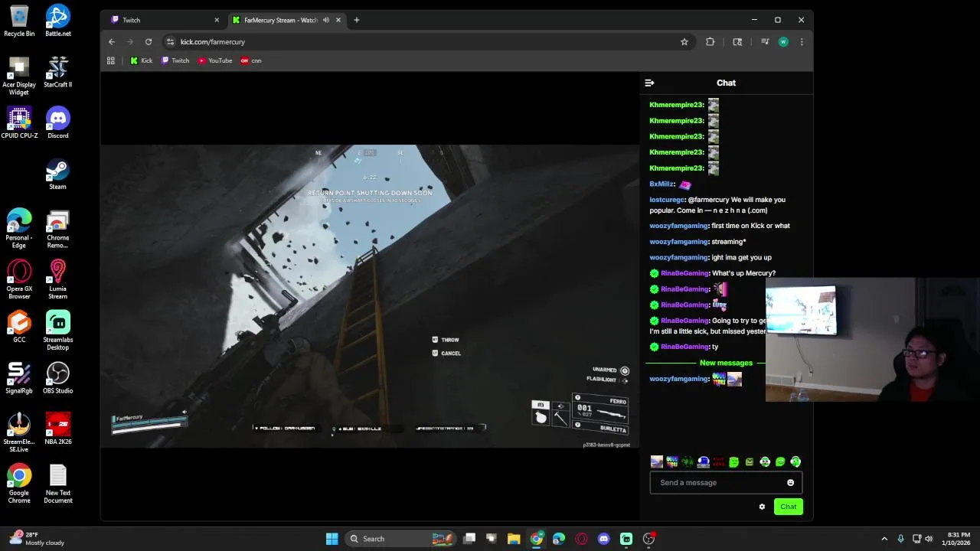Bookmark this page with star icon

(684, 42)
